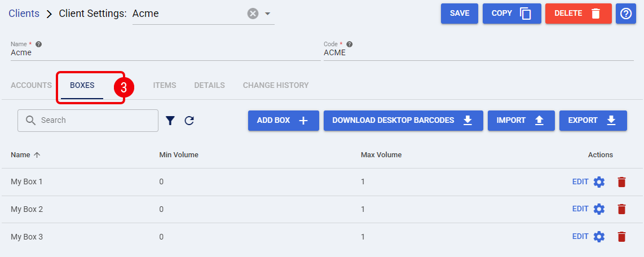
Task: Click the Min Volume column header
Action: pos(179,155)
